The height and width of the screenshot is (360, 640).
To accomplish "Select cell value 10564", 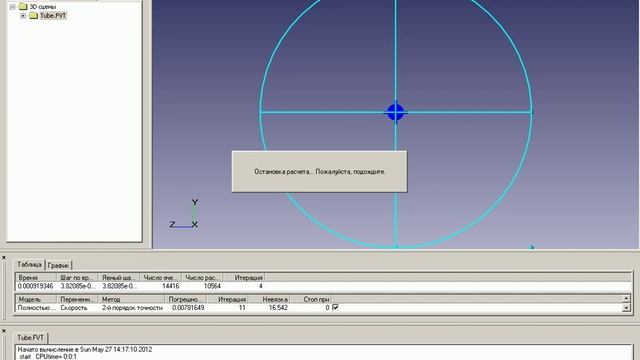I will (x=212, y=286).
